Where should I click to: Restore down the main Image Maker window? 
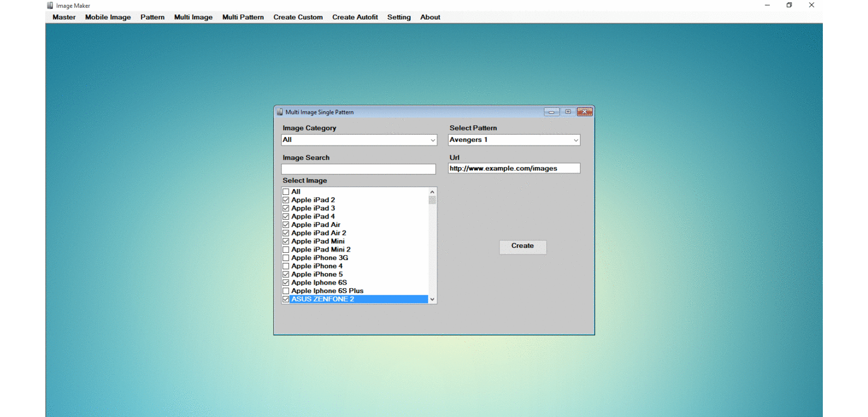(789, 5)
